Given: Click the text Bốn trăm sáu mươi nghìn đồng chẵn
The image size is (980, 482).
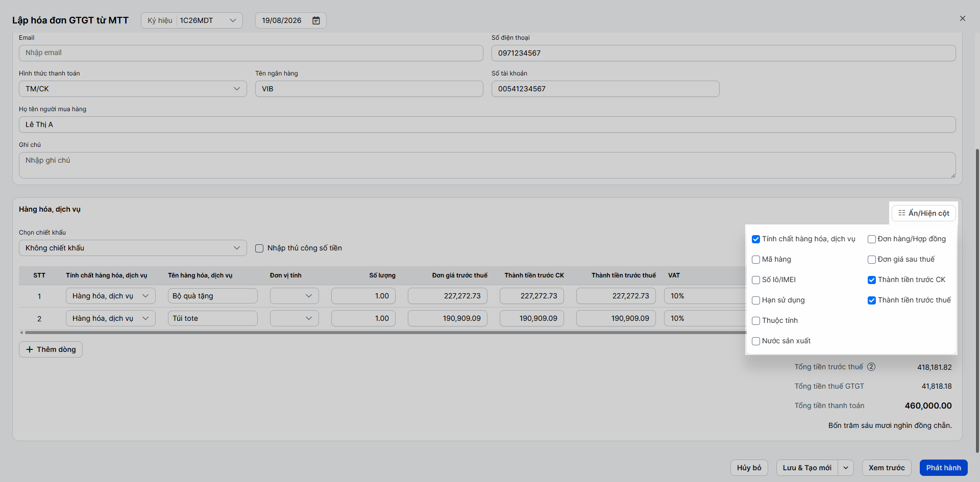Looking at the screenshot, I should pos(890,425).
